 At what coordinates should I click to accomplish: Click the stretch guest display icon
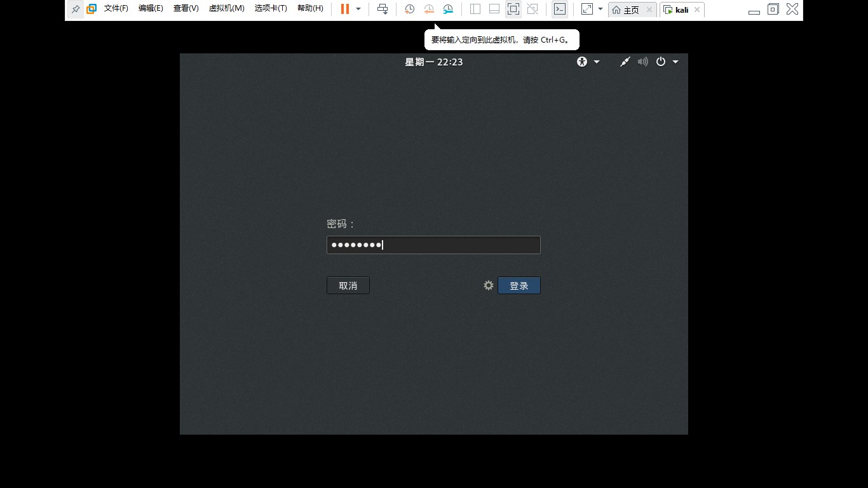click(587, 9)
